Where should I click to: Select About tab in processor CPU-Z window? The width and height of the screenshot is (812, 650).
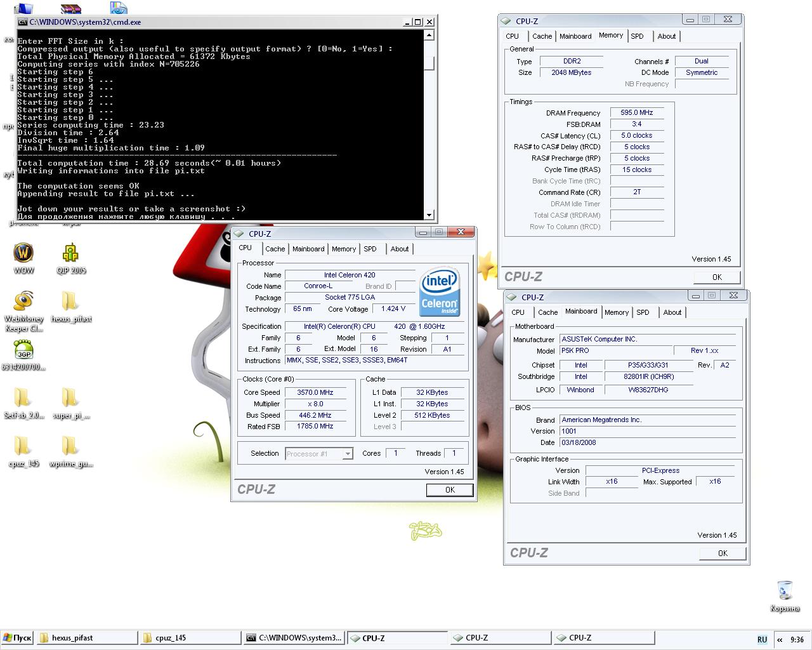[x=399, y=249]
